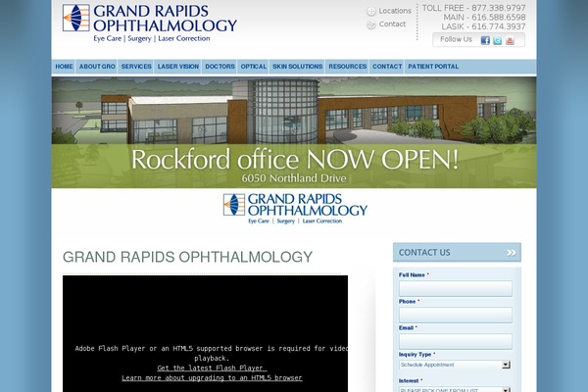Image resolution: width=588 pixels, height=392 pixels.
Task: Click the black video player area
Action: (x=205, y=333)
